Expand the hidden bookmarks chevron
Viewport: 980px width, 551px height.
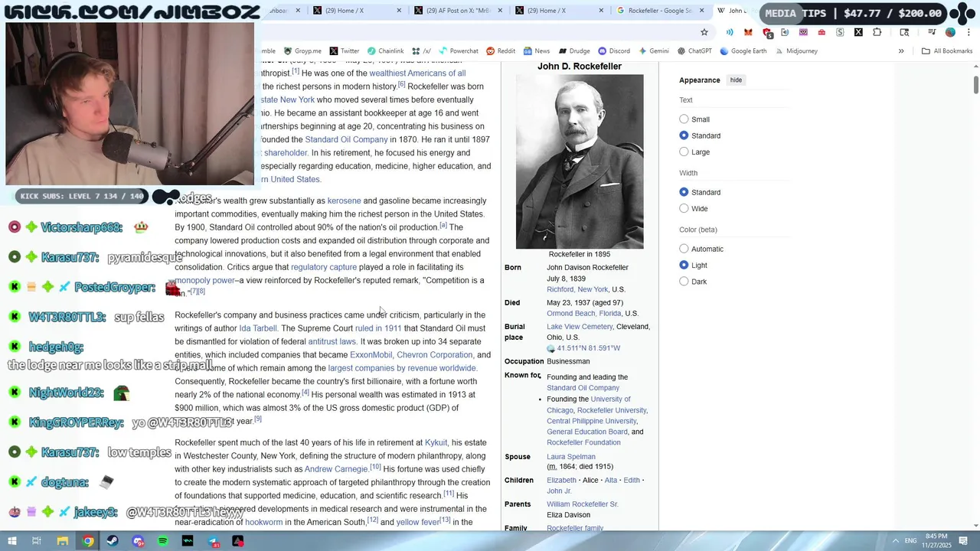(901, 51)
